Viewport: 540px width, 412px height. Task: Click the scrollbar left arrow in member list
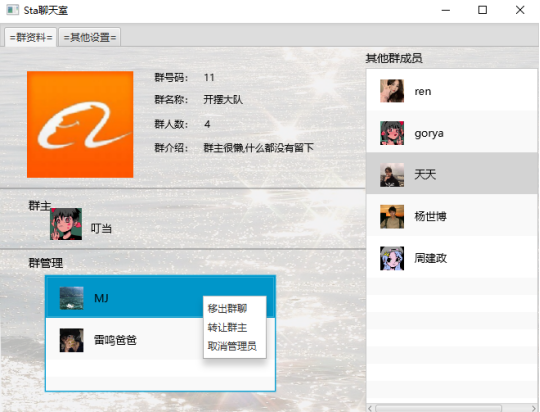coord(370,408)
